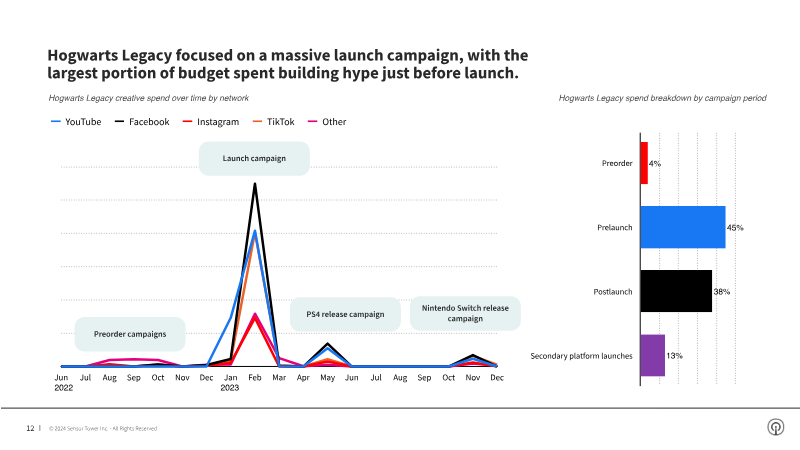Click the Sensor Tower logo icon

(x=775, y=427)
